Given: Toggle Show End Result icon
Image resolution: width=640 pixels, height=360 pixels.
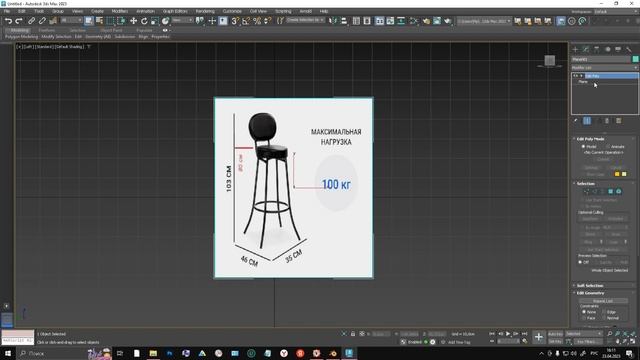Looking at the screenshot, I should 587,121.
